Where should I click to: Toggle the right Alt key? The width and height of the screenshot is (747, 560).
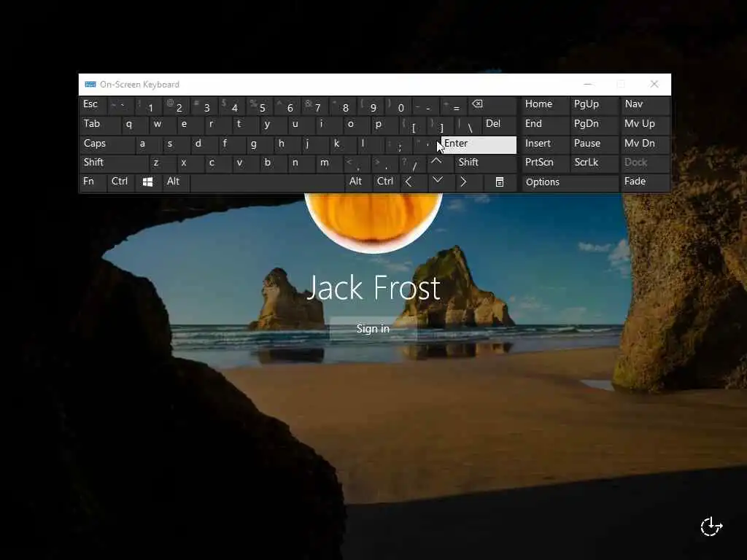point(358,182)
